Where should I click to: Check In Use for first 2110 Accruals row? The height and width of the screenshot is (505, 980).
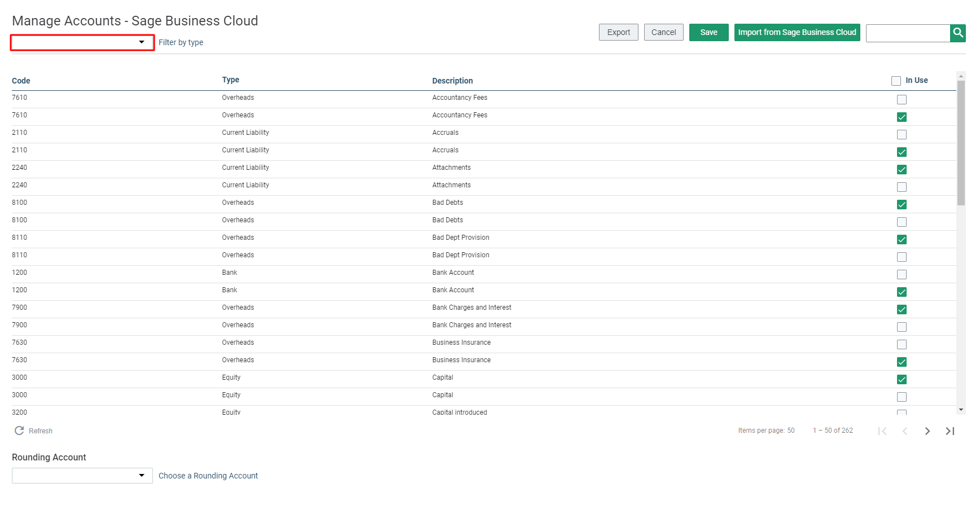coord(902,135)
